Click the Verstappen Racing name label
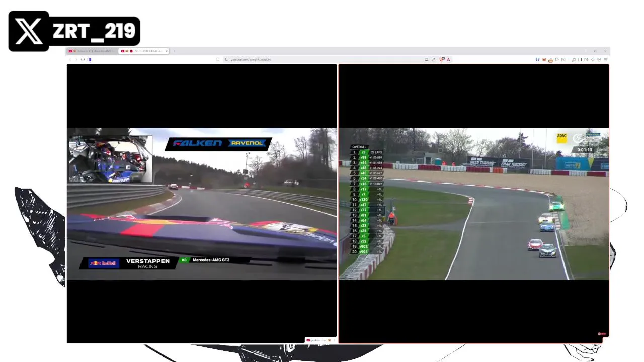 pos(148,263)
